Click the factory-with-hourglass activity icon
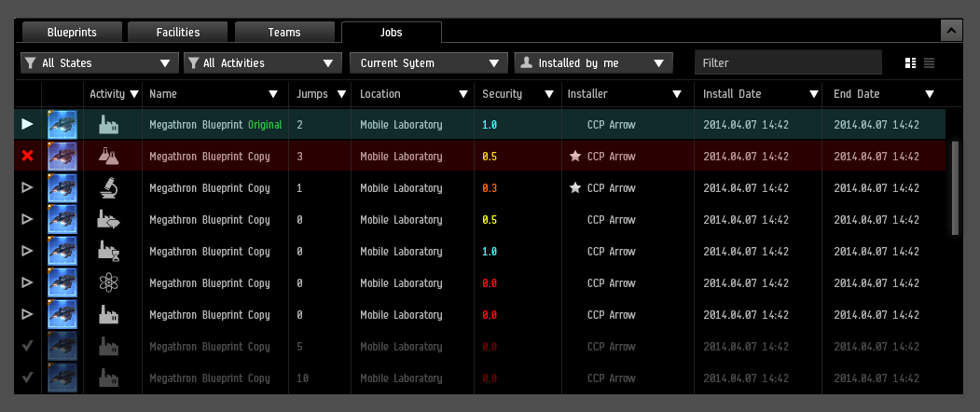Screen dimensions: 980x412 (109, 252)
